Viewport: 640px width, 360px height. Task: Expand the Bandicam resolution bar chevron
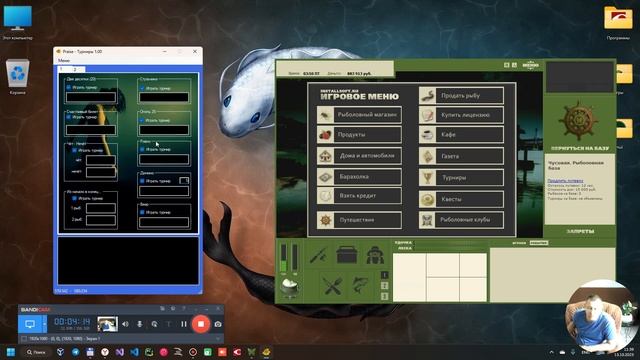pyautogui.click(x=218, y=339)
